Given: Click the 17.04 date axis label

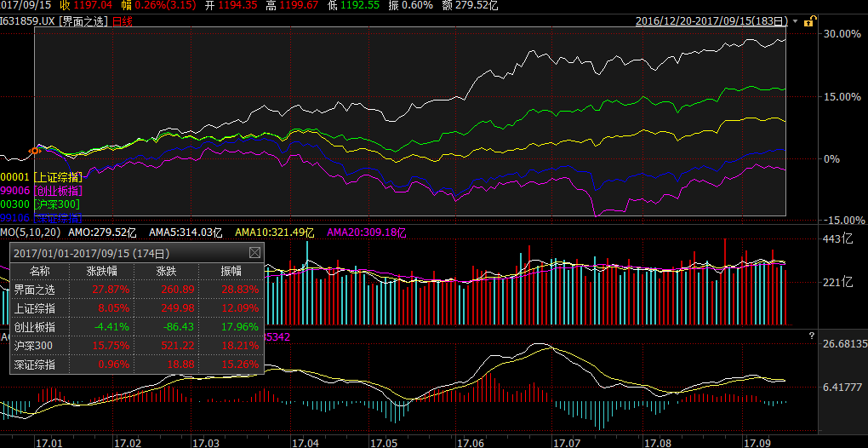Looking at the screenshot, I should [305, 443].
